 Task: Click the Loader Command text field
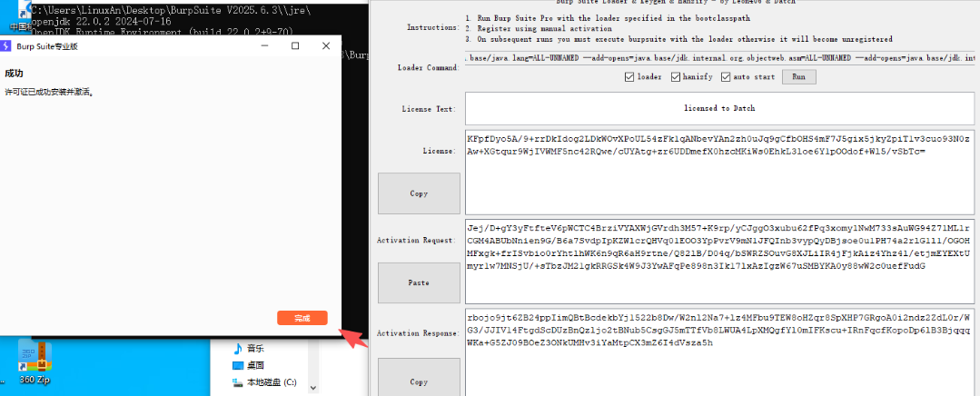click(x=720, y=58)
